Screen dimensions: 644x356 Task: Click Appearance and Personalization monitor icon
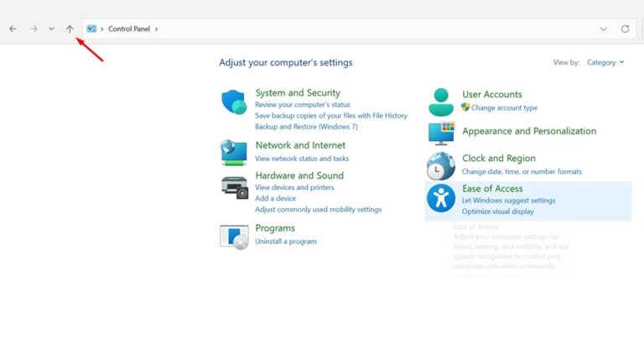442,133
